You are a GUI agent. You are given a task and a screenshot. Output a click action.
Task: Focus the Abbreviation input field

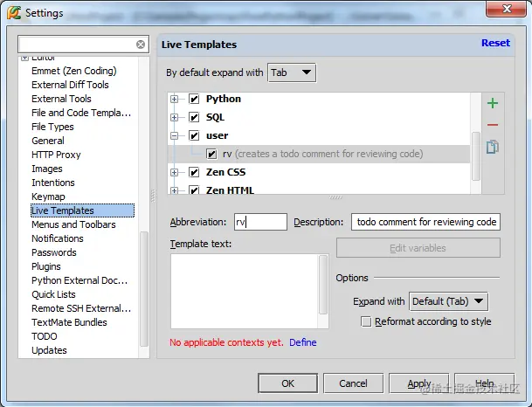(260, 222)
